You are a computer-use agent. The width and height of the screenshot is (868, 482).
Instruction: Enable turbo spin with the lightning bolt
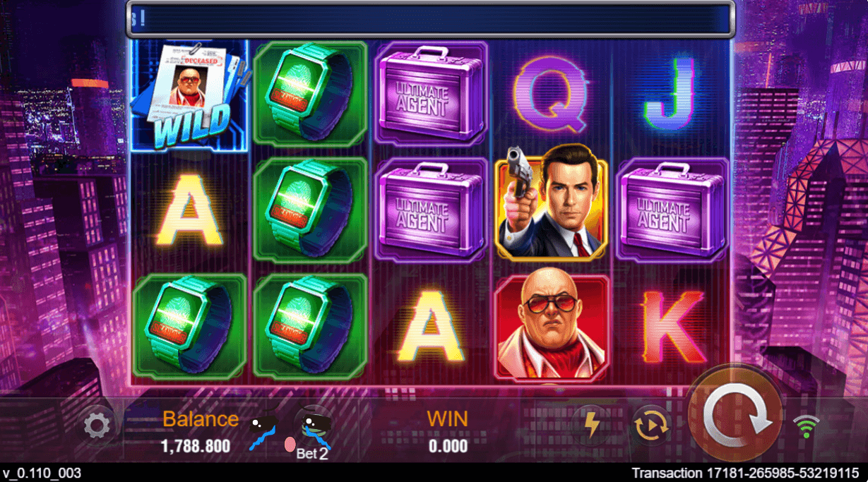(591, 425)
